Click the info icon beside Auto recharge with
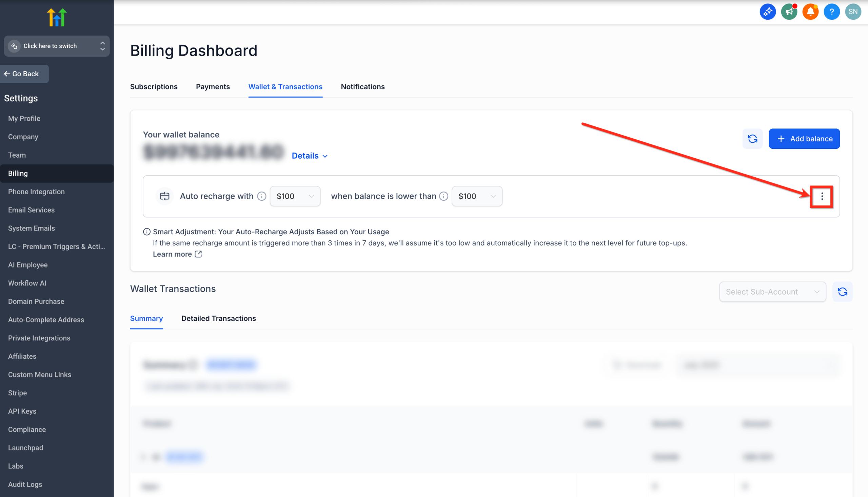868x497 pixels. [x=261, y=196]
